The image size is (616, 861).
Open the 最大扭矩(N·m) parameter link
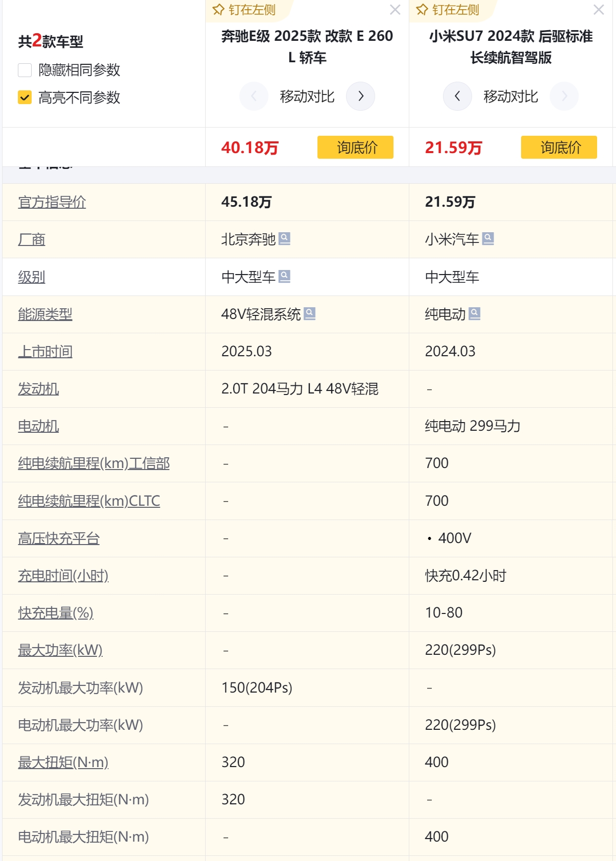63,762
